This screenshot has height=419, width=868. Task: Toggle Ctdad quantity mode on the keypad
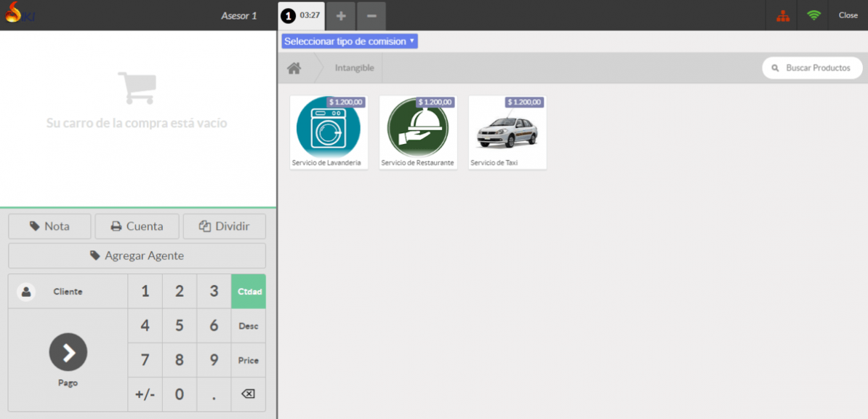(248, 290)
